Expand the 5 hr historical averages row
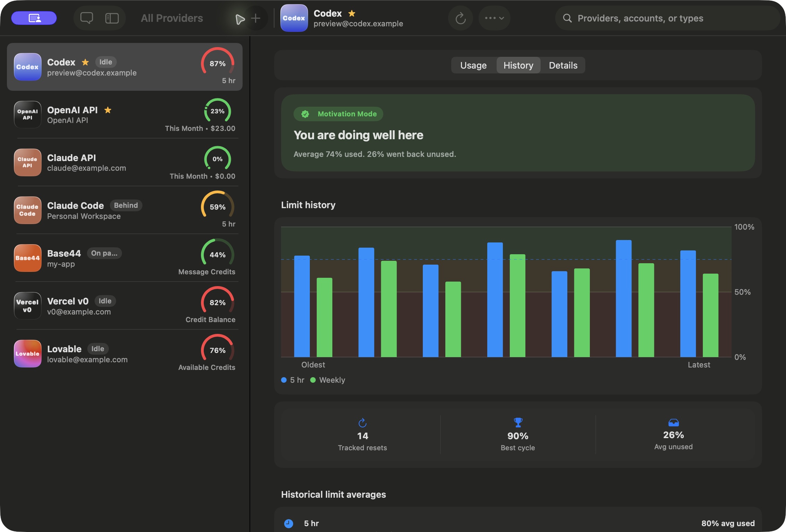786x532 pixels. (518, 523)
